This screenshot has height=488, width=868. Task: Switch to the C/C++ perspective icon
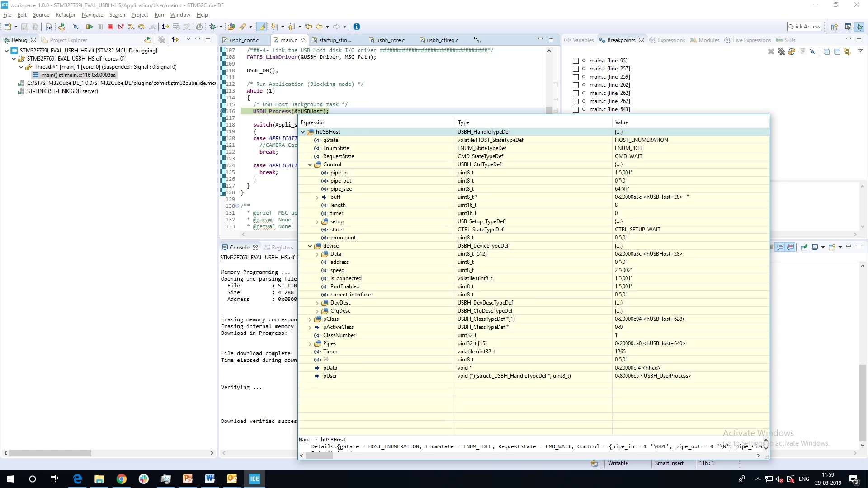pos(849,27)
